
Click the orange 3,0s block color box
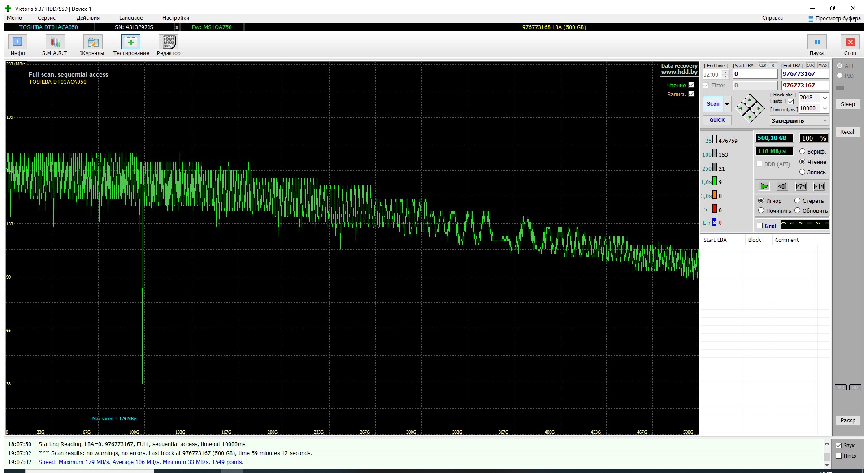coord(715,195)
